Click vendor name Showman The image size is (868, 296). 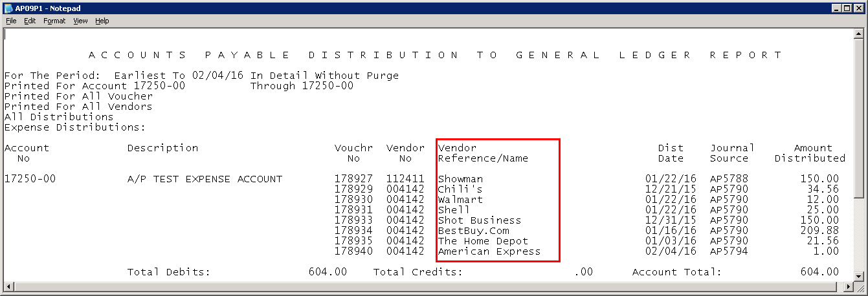click(x=460, y=179)
